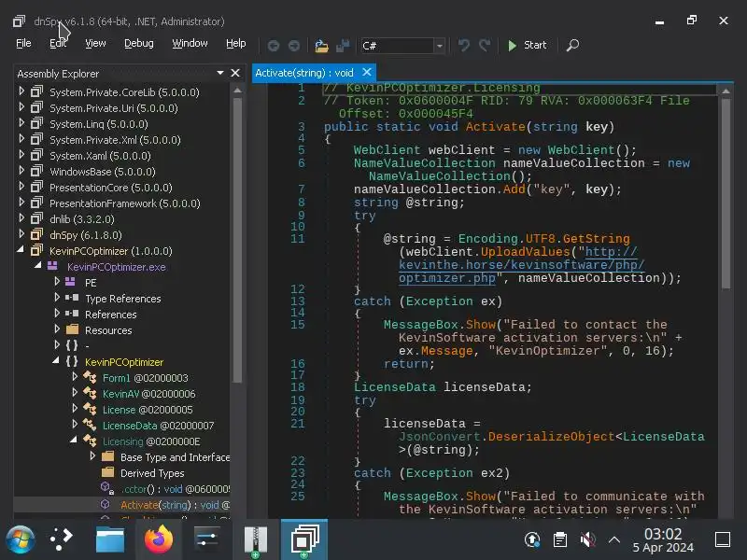
Task: Select PresentationFramework (5.0.0.0) assembly
Action: pyautogui.click(x=125, y=203)
